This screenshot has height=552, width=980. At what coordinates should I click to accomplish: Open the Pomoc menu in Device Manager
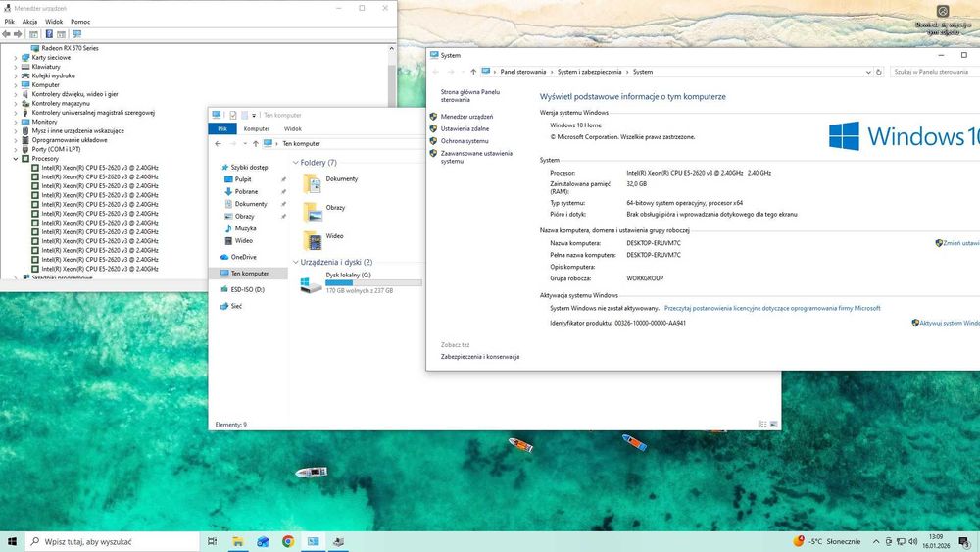[x=80, y=22]
